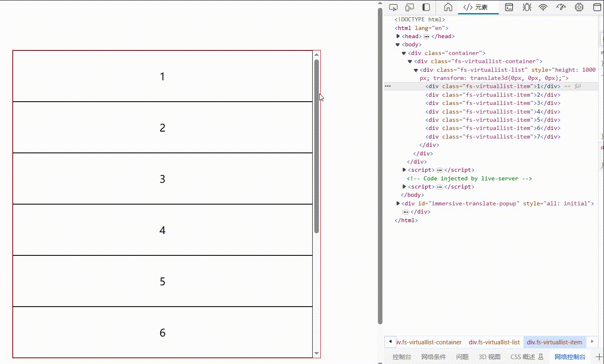Click the div.fs-virtuallist-container breadcrumb

click(x=429, y=342)
